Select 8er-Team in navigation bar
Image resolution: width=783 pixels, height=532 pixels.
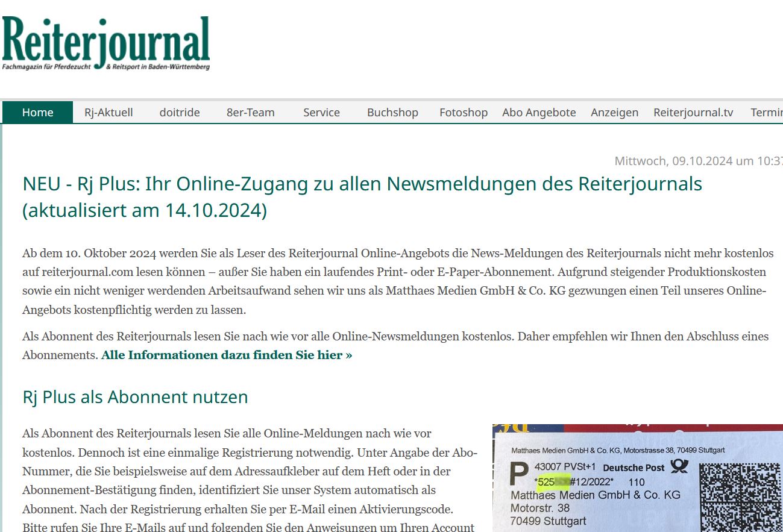pos(250,113)
